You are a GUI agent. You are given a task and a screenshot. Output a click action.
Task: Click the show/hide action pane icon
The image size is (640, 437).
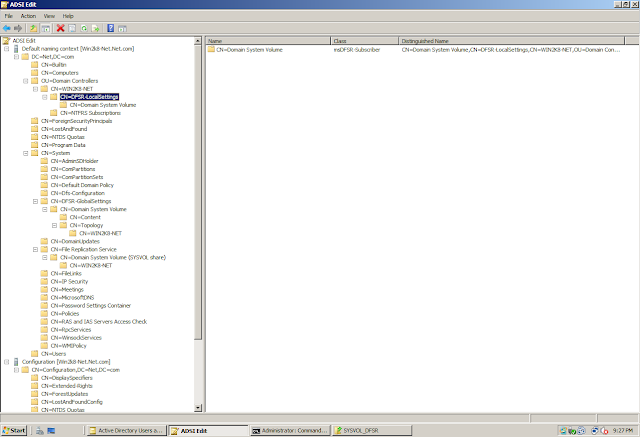point(122,28)
